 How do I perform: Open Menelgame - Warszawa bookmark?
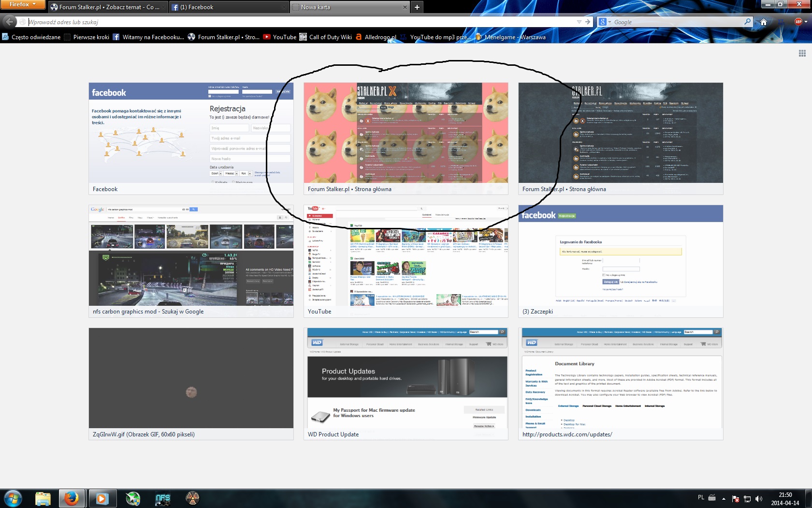pos(510,37)
